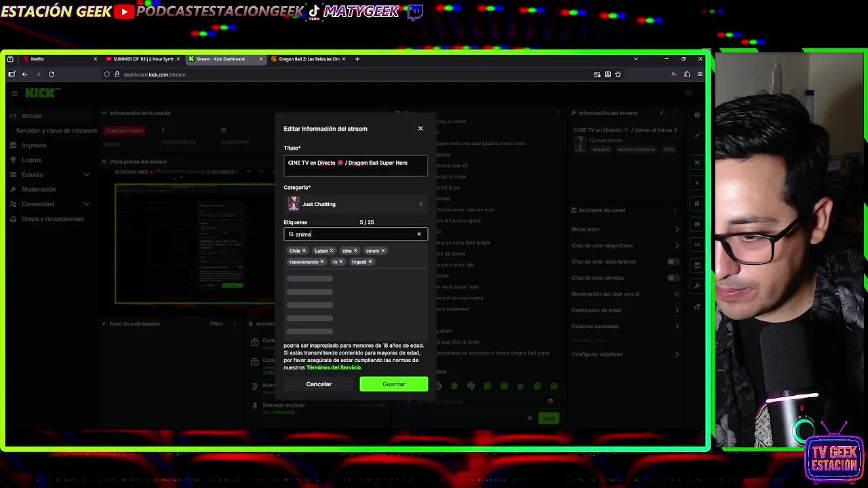Remove the tvgeek tag
The image size is (868, 488).
tap(370, 262)
